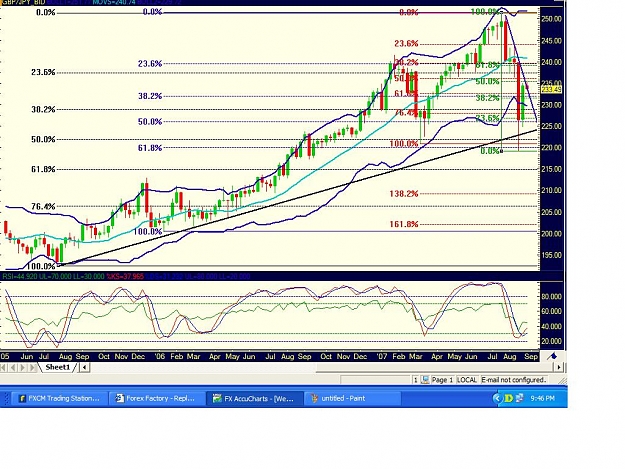Go to previous sheet tab arrow
The image size is (625, 469).
pos(13,367)
